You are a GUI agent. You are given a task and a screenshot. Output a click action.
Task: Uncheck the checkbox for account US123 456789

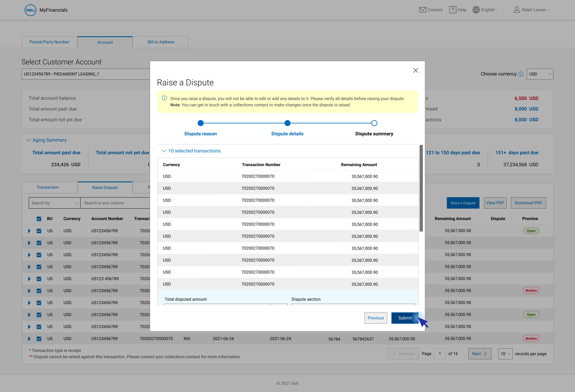tap(39, 279)
